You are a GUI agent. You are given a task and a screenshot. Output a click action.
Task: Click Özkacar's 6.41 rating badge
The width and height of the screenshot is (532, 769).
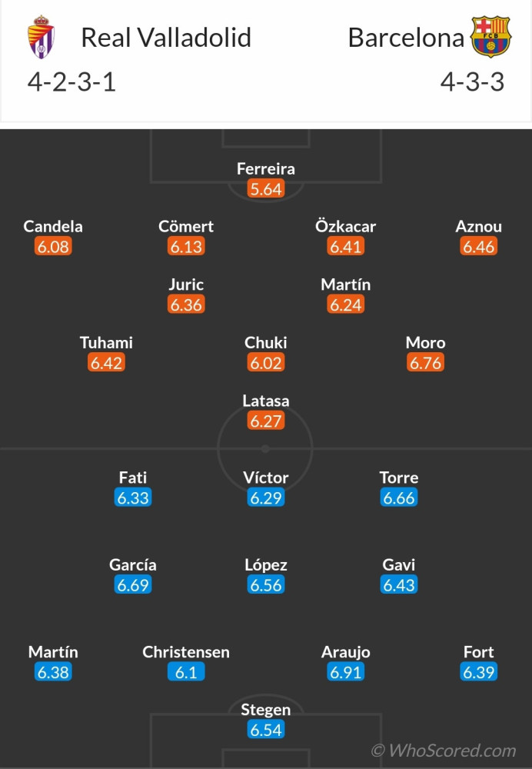[346, 246]
